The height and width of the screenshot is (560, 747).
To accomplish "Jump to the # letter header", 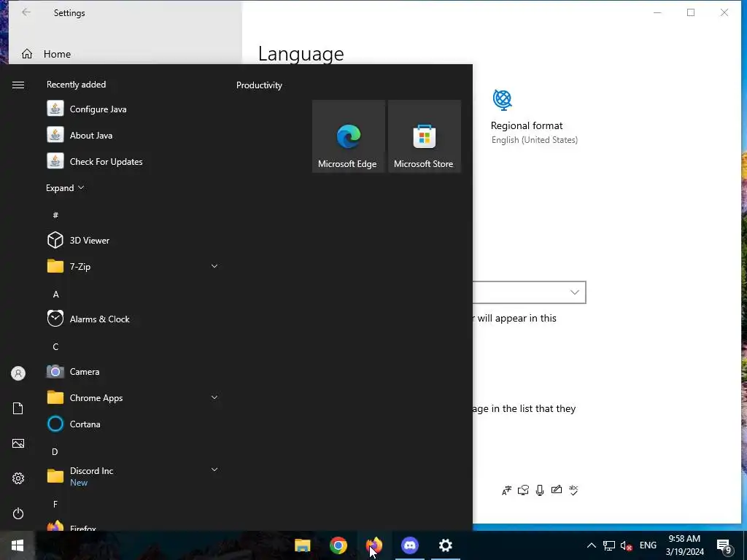I will pyautogui.click(x=55, y=215).
